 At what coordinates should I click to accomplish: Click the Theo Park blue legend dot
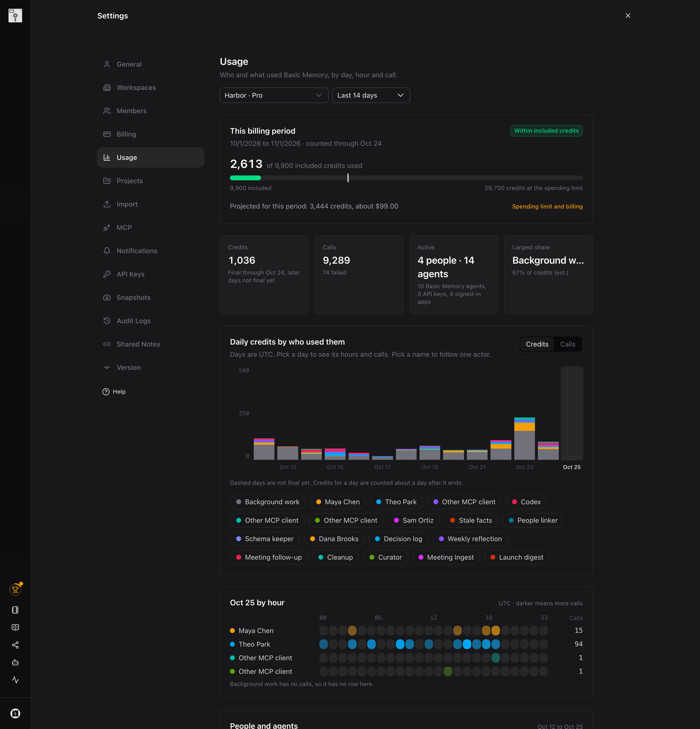coord(379,502)
